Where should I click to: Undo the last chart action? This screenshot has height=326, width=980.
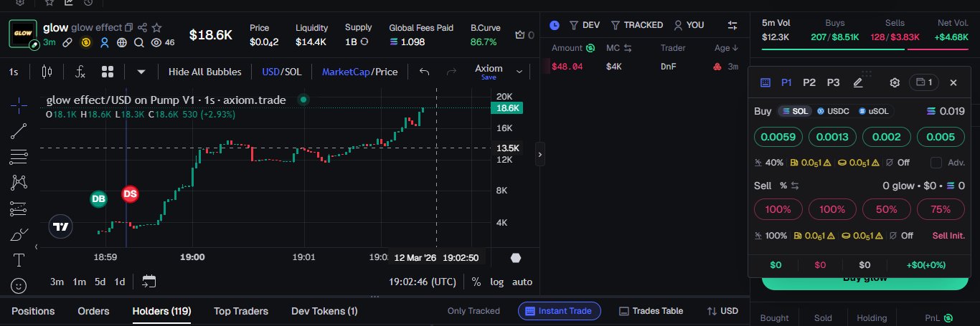coord(424,72)
